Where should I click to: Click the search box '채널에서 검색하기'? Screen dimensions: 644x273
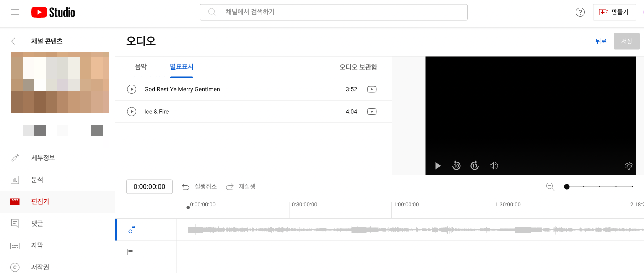tap(333, 12)
